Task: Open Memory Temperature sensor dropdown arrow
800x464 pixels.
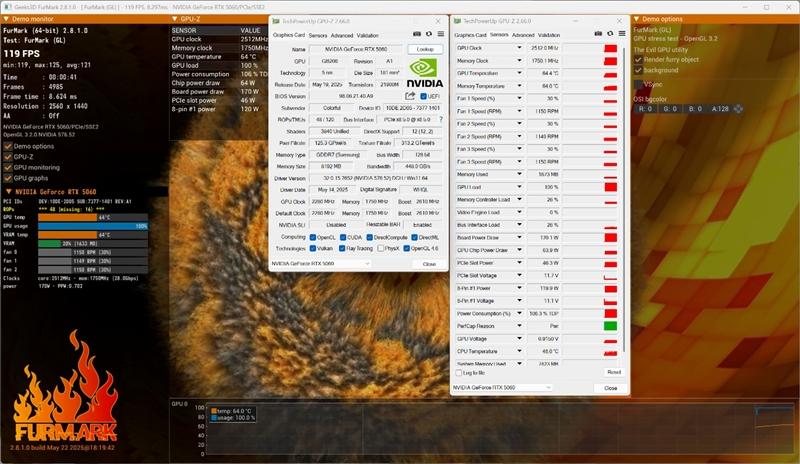Action: (519, 86)
